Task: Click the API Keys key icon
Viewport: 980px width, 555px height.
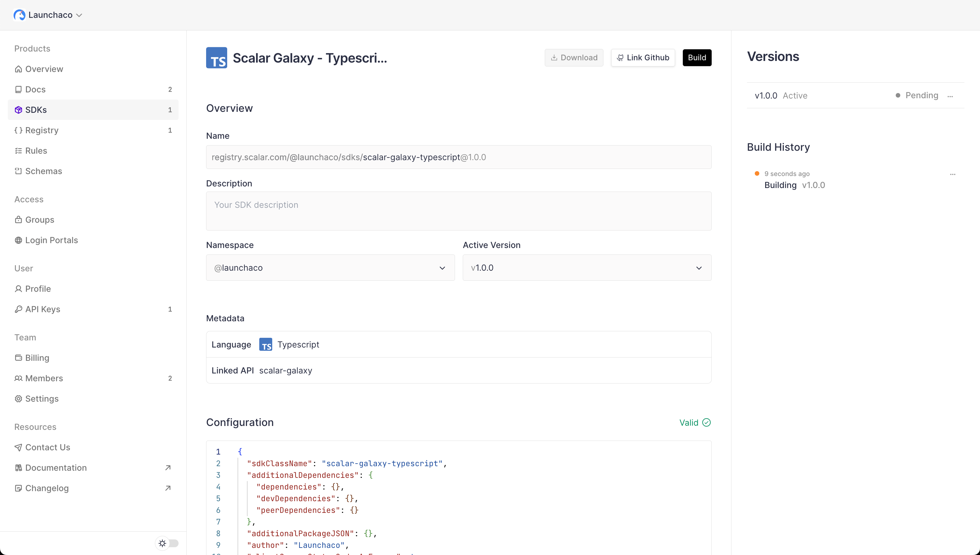Action: tap(18, 309)
